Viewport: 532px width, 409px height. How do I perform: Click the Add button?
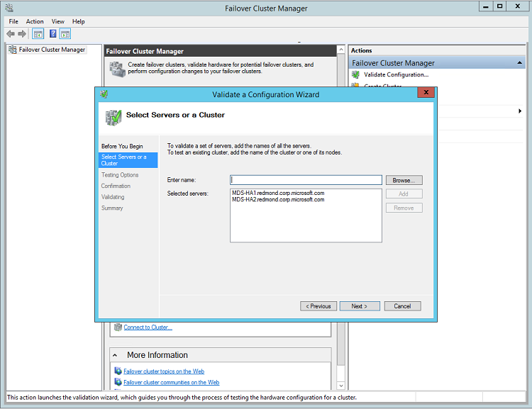(404, 194)
